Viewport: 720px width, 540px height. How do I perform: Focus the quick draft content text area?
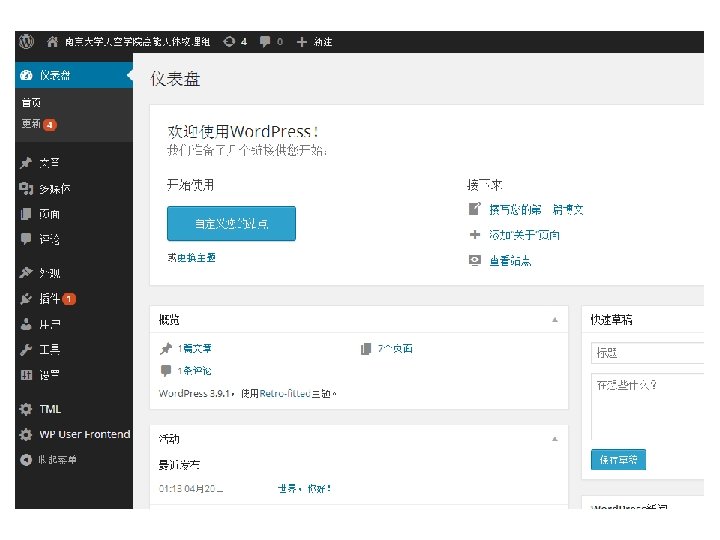[647, 406]
